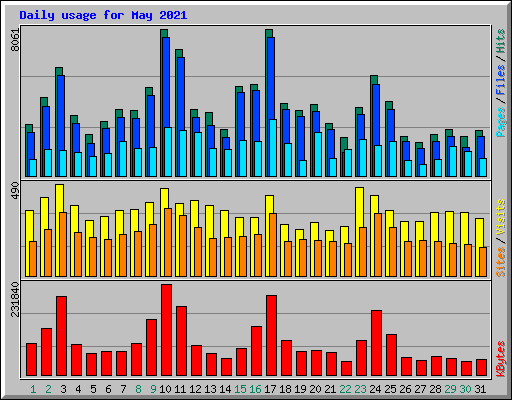The width and height of the screenshot is (512, 400).
Task: Click the KBytes legend label
Action: (x=500, y=359)
